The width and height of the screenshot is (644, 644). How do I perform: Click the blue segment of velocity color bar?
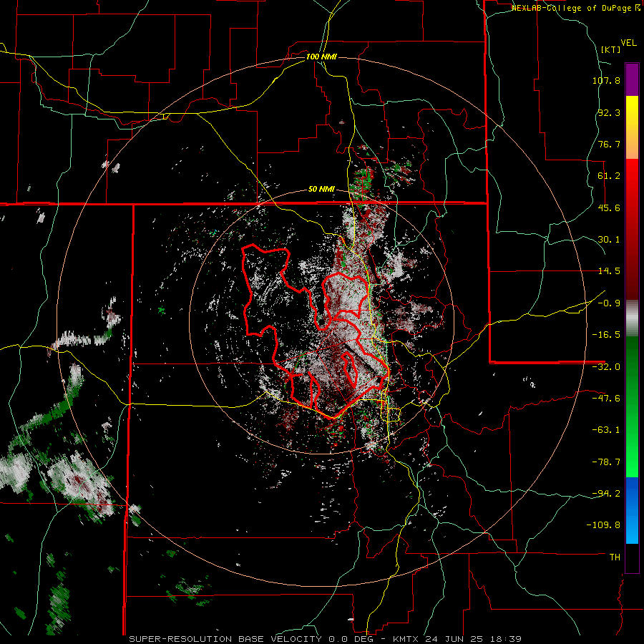[632, 510]
